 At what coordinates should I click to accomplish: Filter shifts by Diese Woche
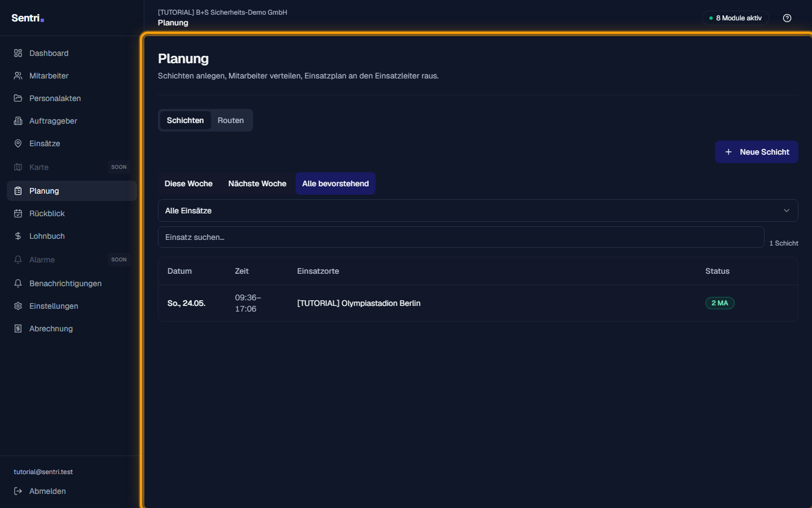click(x=188, y=183)
